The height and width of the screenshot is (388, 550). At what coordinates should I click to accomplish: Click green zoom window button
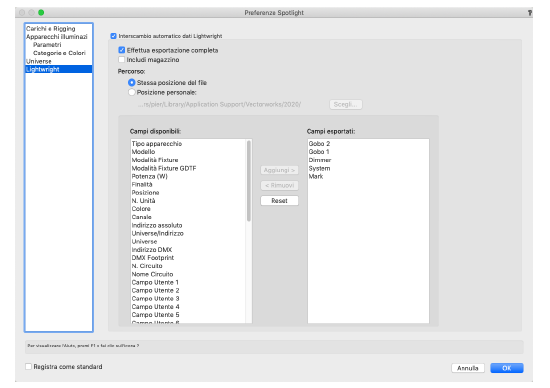pos(41,13)
